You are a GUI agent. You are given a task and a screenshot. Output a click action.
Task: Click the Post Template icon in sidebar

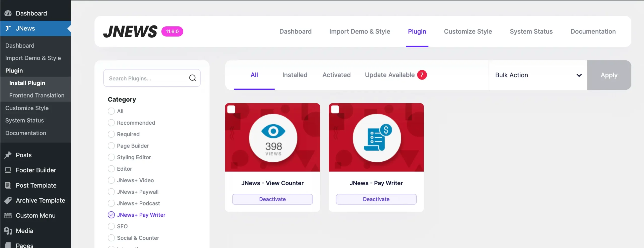(x=8, y=186)
